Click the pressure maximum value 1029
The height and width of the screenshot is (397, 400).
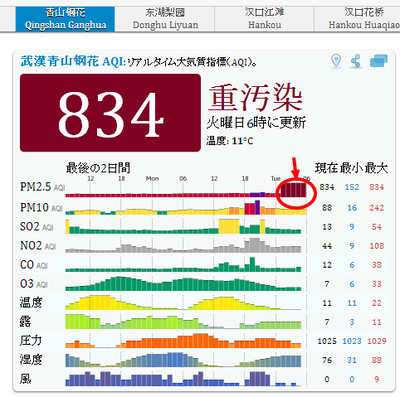376,341
